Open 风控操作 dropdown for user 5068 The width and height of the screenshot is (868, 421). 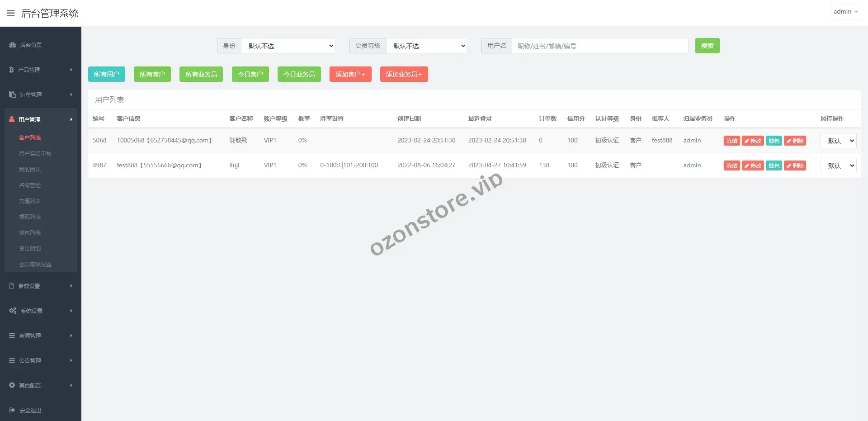[x=838, y=141]
